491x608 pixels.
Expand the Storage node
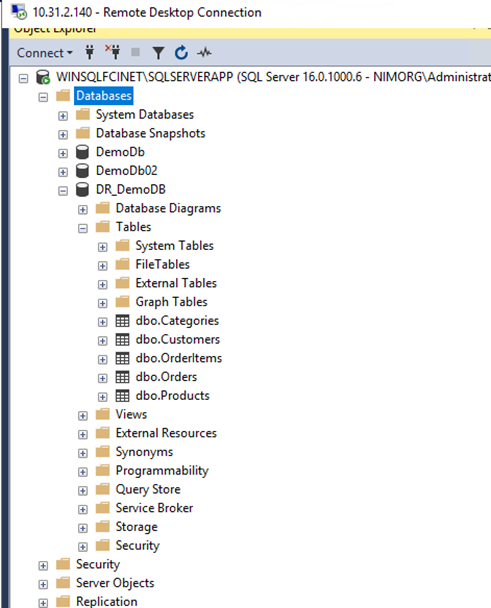pyautogui.click(x=83, y=529)
